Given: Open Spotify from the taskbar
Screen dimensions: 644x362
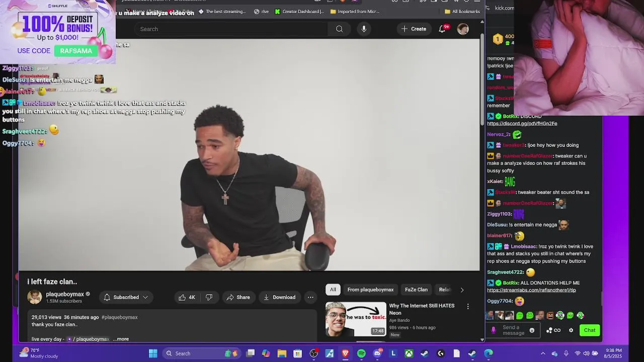Looking at the screenshot, I should [361, 353].
